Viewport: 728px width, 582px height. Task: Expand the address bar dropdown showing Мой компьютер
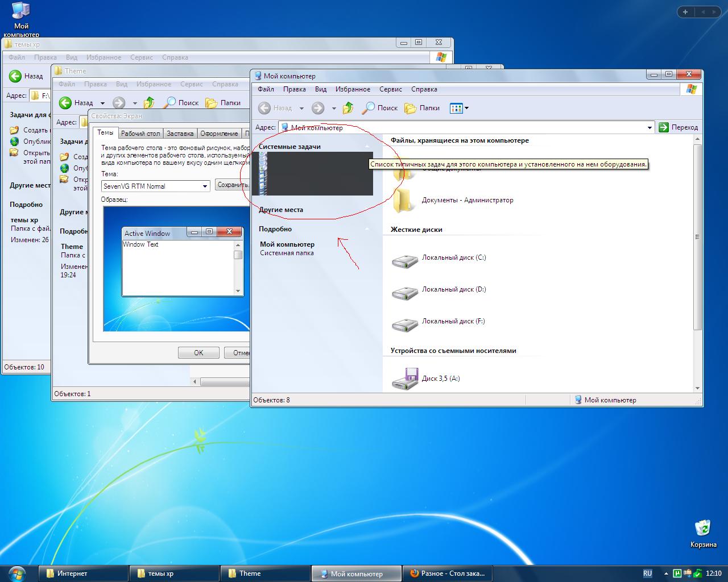click(650, 128)
